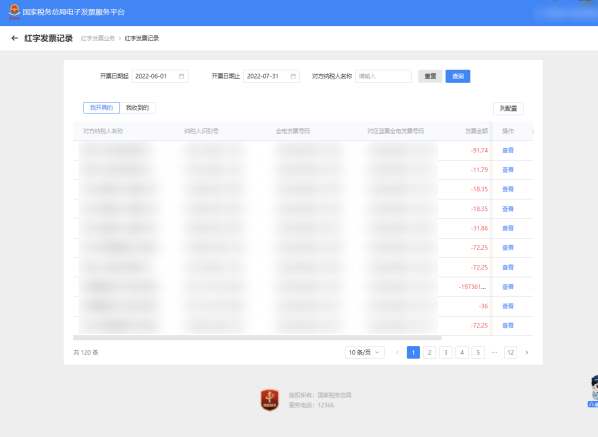This screenshot has height=437, width=598.
Task: Open the end date calendar icon
Action: pyautogui.click(x=293, y=76)
